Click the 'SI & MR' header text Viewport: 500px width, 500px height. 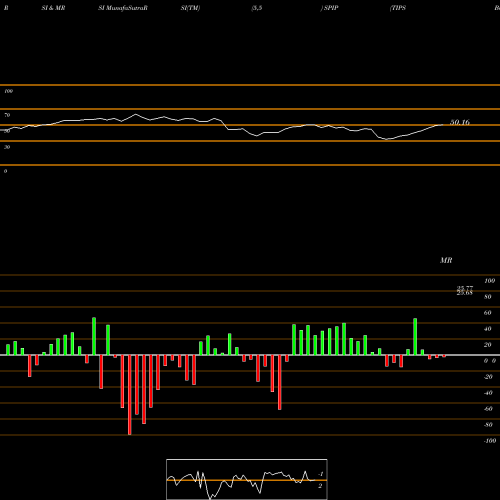click(53, 8)
